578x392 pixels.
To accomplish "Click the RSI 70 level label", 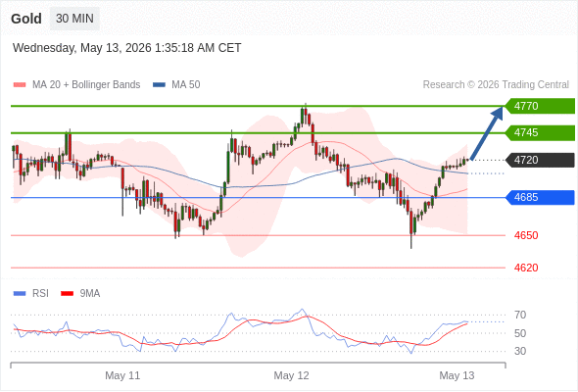I will coord(520,315).
